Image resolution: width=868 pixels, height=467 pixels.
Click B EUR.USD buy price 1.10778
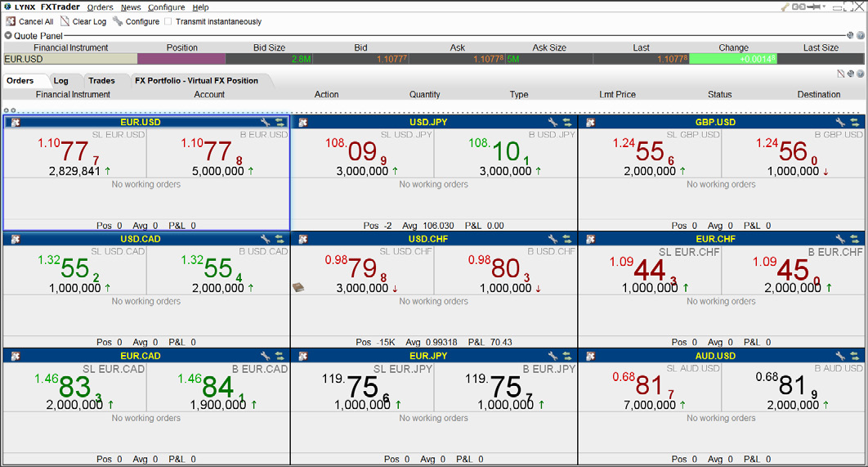(x=212, y=150)
